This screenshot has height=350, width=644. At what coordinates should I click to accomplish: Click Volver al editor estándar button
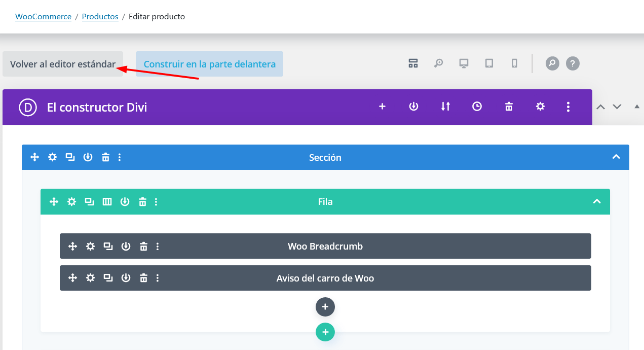(63, 64)
